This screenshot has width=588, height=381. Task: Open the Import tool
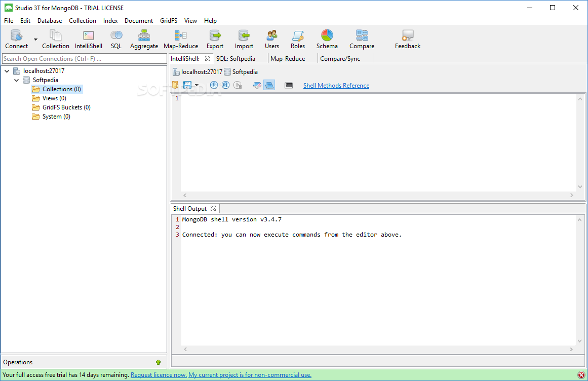coord(244,39)
